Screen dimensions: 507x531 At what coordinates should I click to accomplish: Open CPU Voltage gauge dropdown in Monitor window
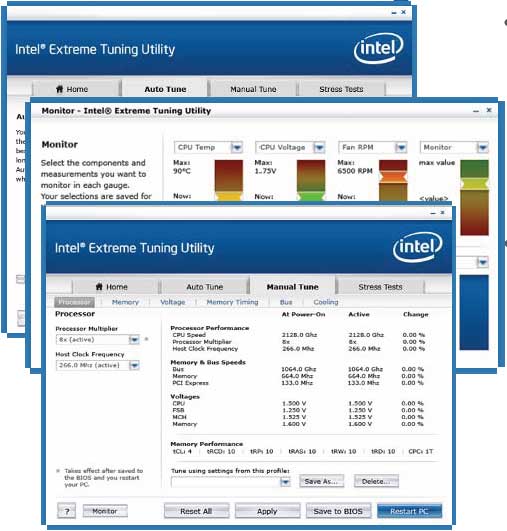coord(319,147)
